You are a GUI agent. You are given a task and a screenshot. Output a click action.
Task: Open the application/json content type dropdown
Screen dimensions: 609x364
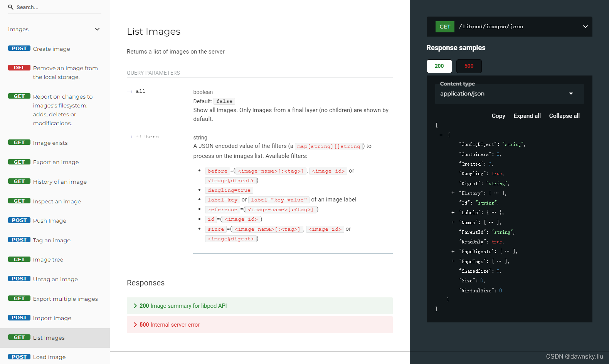point(509,94)
